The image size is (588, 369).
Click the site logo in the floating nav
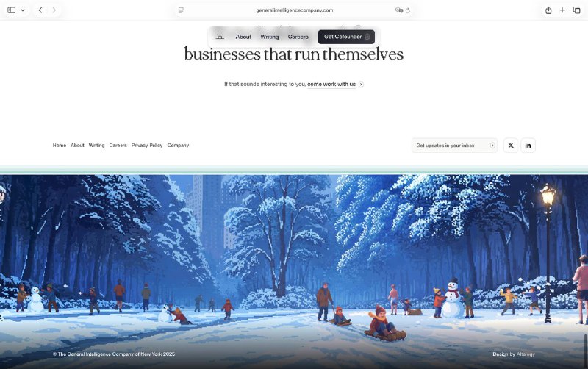[220, 37]
